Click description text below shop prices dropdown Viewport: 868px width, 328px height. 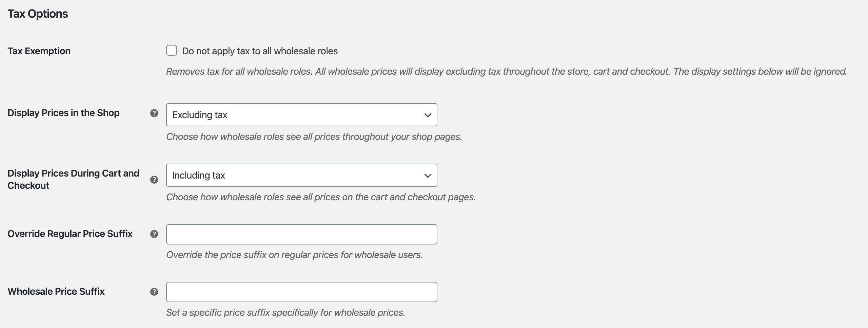point(314,137)
